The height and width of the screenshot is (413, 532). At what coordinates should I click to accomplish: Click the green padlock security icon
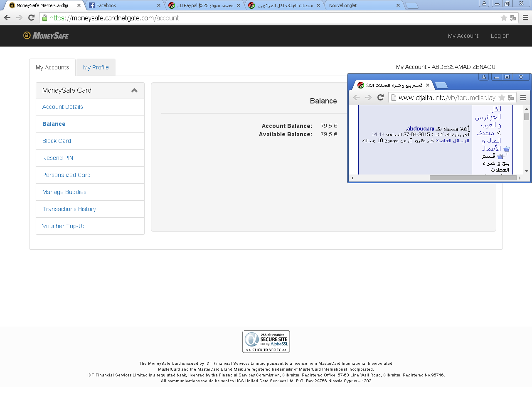(x=45, y=18)
